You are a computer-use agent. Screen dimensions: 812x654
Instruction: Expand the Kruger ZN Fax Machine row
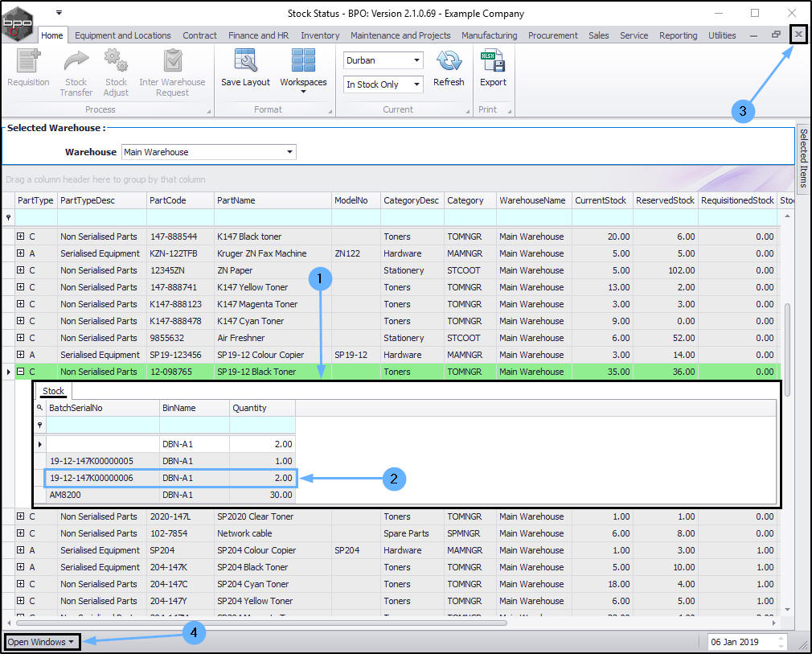tap(21, 253)
